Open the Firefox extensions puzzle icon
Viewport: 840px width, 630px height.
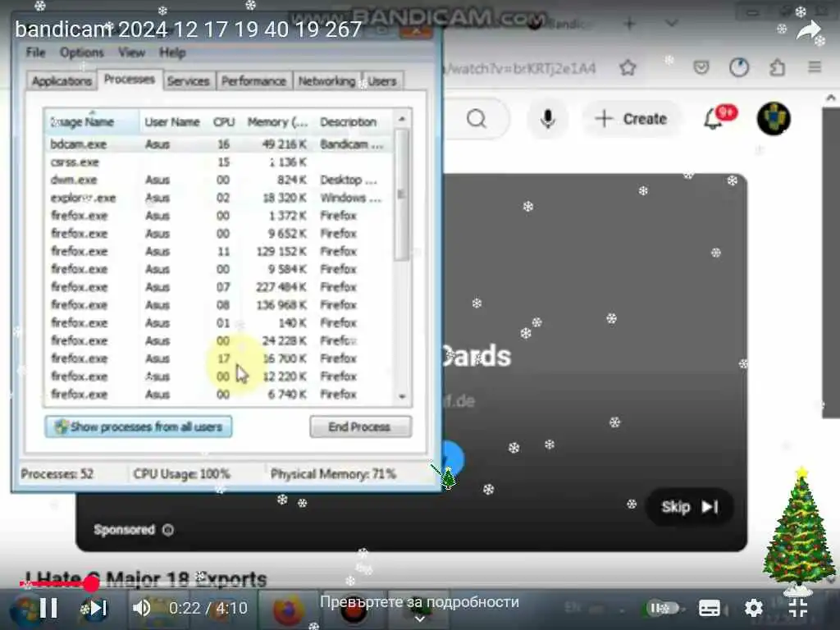[x=778, y=67]
